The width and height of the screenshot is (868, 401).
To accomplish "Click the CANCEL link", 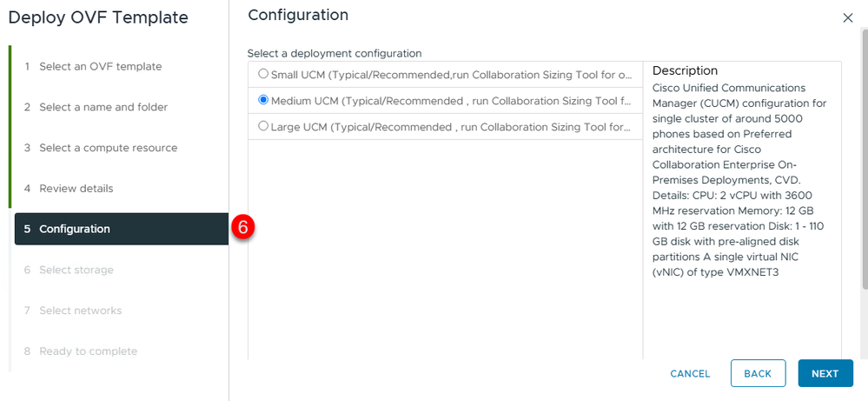I will tap(690, 374).
